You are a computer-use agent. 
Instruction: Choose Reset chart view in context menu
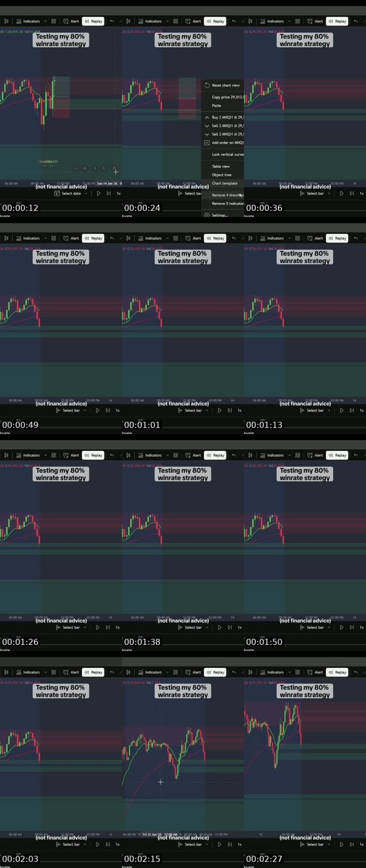[x=223, y=85]
